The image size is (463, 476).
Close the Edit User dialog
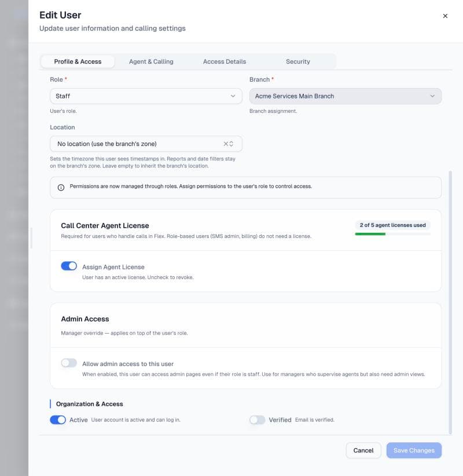point(445,16)
